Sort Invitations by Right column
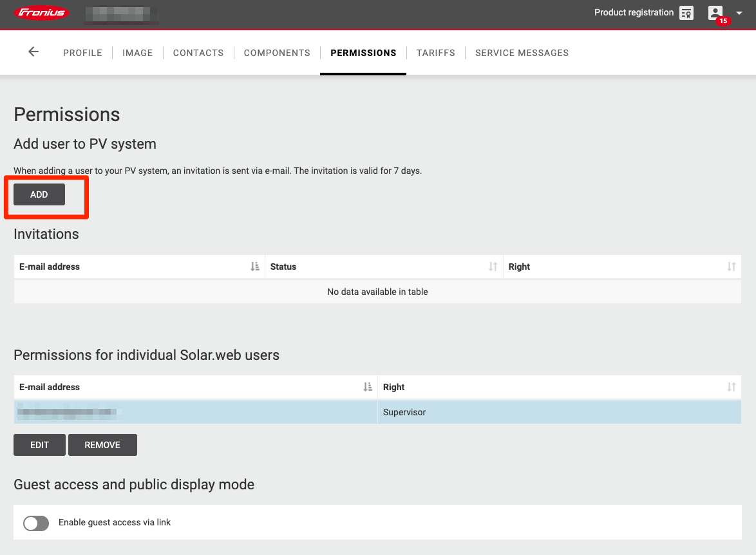The image size is (756, 555). pos(731,267)
